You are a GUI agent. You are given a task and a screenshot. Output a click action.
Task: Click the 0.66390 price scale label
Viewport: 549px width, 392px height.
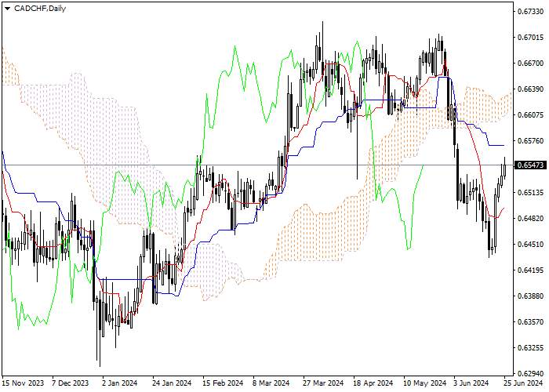(530, 89)
